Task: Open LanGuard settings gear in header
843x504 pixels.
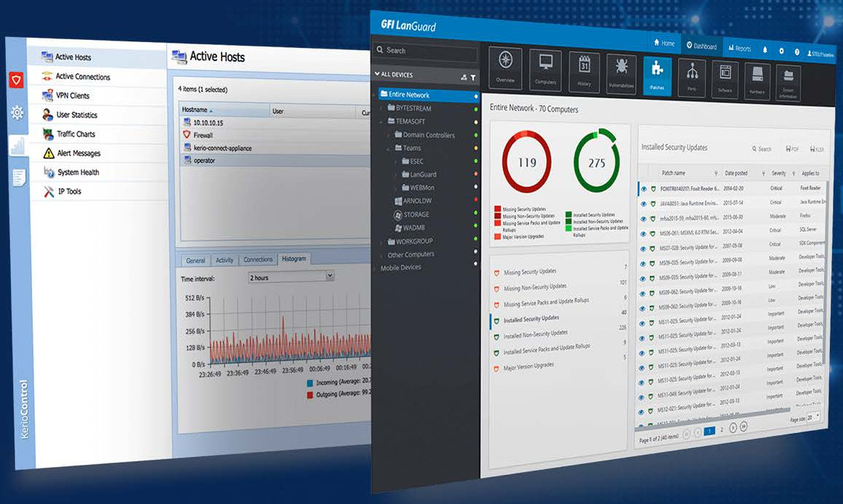Action: (x=781, y=51)
